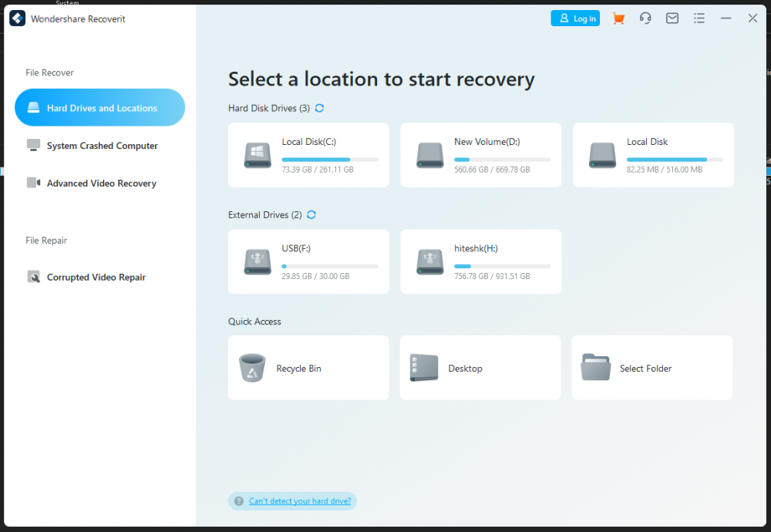771x532 pixels.
Task: Refresh the Hard Disk Drives list
Action: pos(320,108)
